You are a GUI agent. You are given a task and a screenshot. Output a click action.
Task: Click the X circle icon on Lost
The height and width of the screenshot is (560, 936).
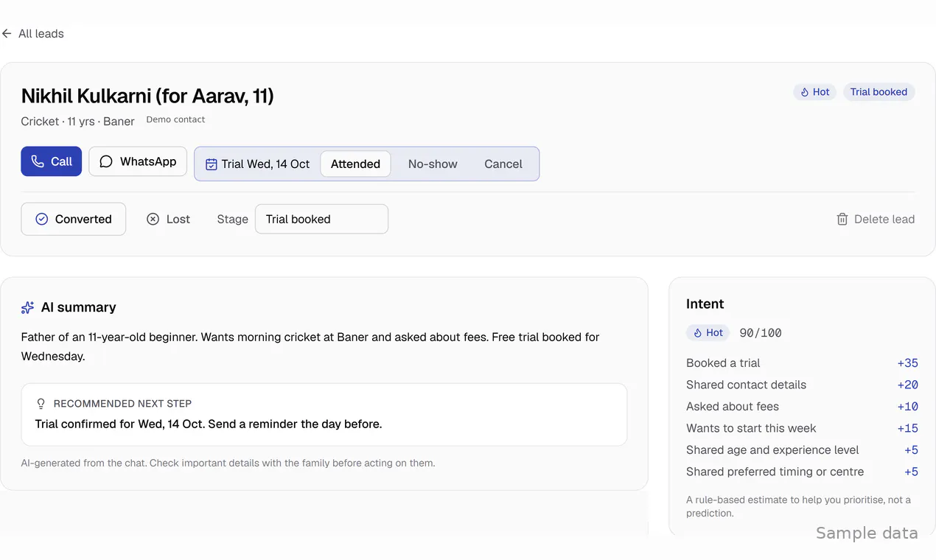153,219
